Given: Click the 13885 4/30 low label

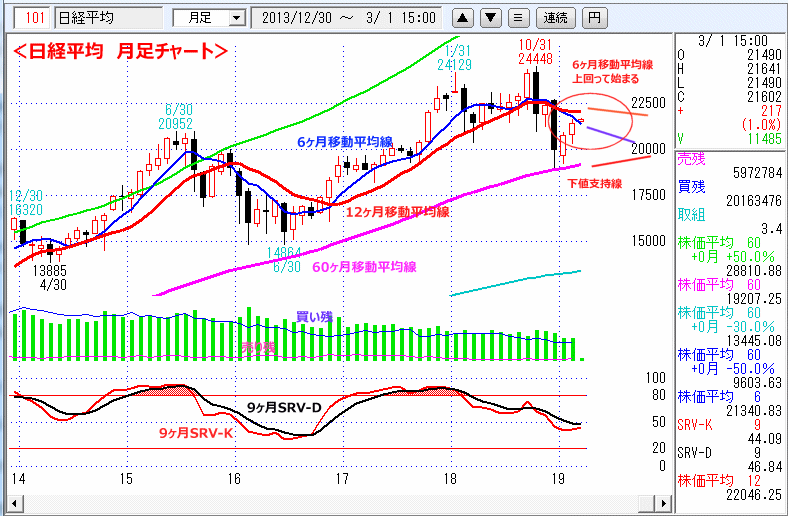Looking at the screenshot, I should click(49, 277).
